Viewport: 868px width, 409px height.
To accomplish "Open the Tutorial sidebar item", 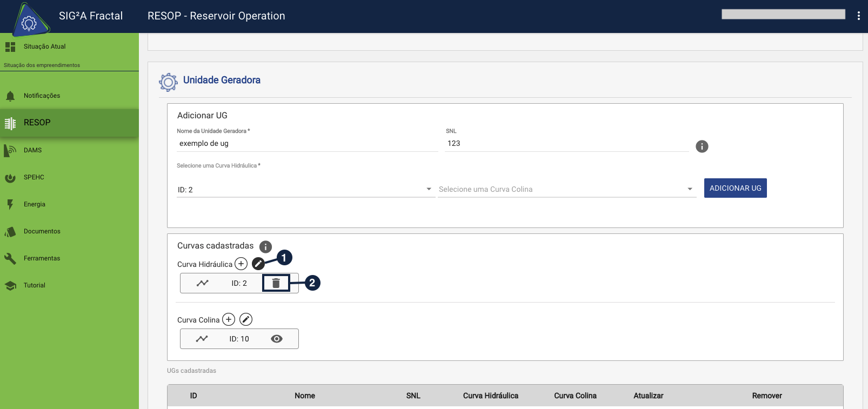I will [x=34, y=285].
